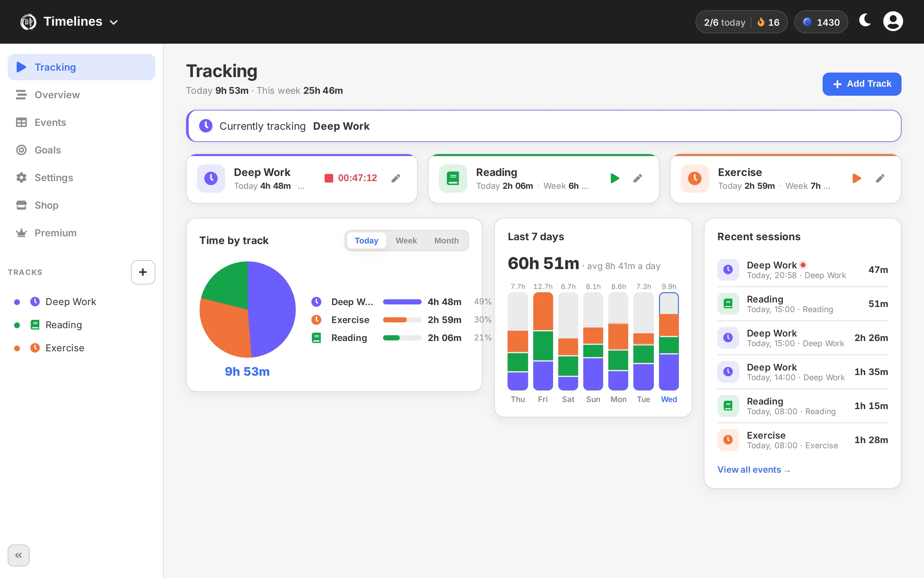Open Settings from the sidebar
This screenshot has height=578, width=924.
pos(81,177)
